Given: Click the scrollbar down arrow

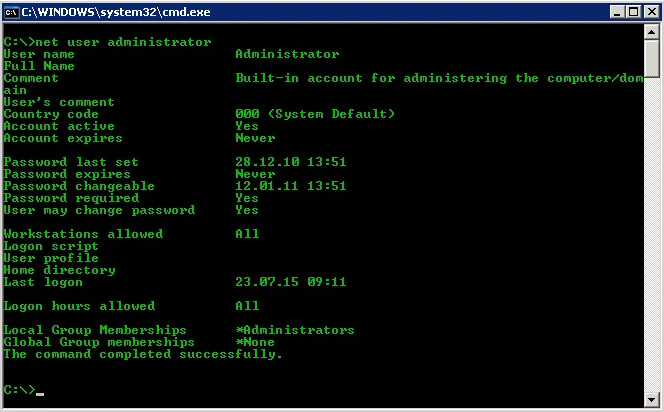Looking at the screenshot, I should click(x=651, y=399).
